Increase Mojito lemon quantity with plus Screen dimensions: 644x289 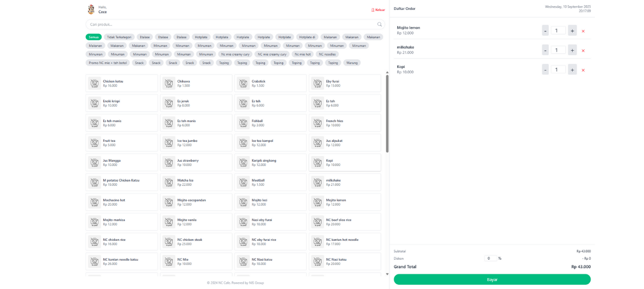click(572, 31)
